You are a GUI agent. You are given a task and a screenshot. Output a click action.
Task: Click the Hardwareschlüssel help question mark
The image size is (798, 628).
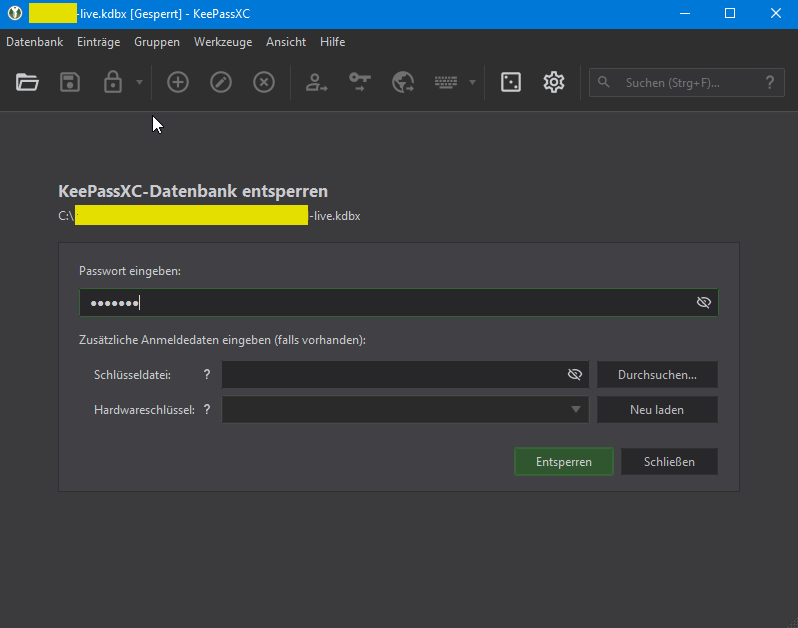tap(207, 410)
